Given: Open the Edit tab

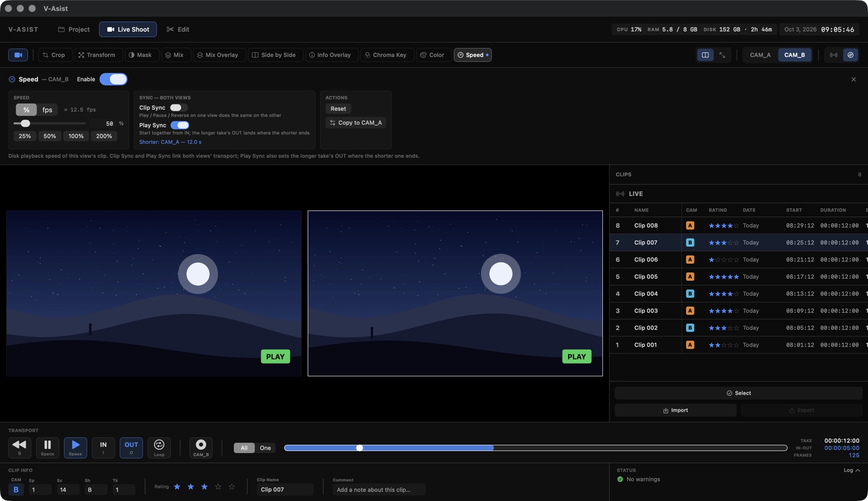Looking at the screenshot, I should tap(178, 29).
